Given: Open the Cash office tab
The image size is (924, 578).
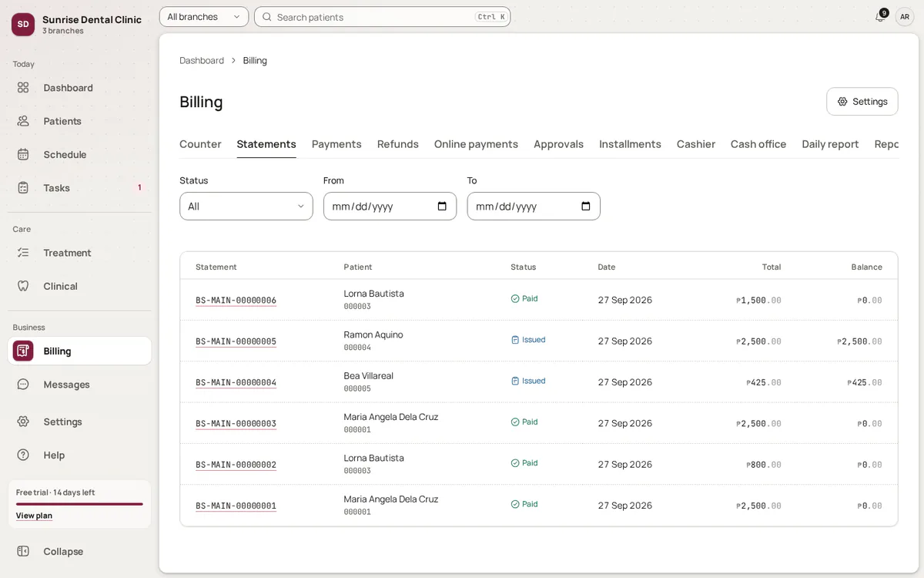Looking at the screenshot, I should point(758,144).
